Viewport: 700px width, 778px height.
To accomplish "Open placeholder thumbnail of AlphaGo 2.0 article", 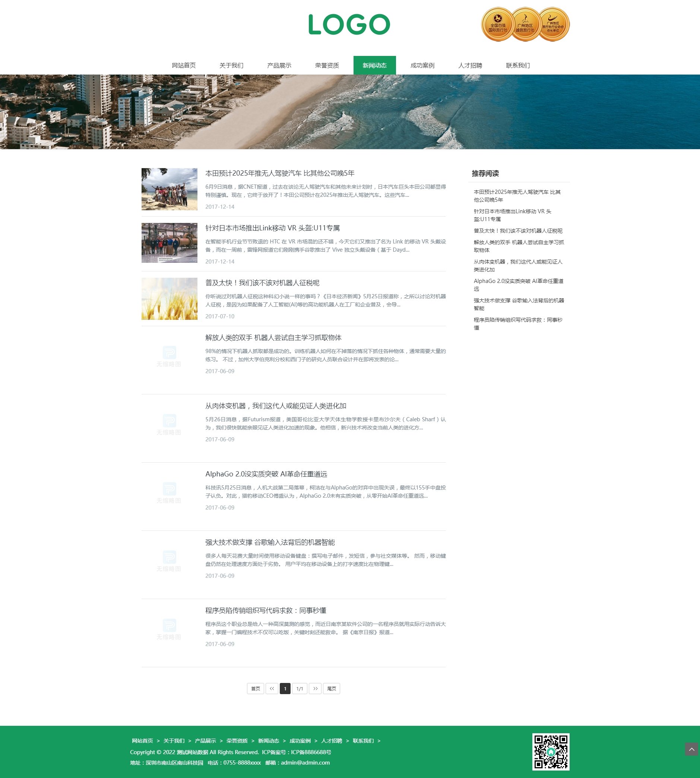I will point(169,492).
